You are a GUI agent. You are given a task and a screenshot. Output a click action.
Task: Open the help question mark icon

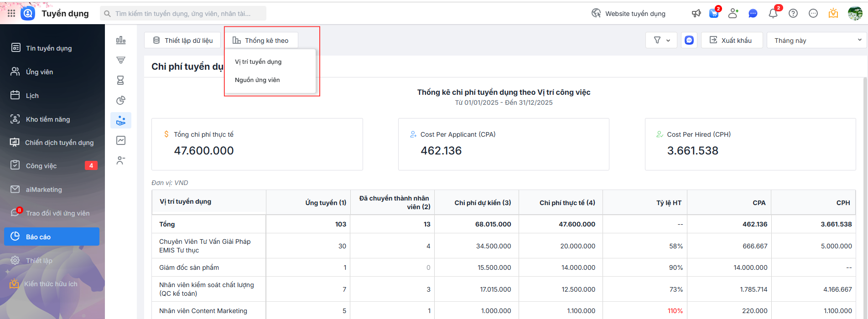[793, 14]
